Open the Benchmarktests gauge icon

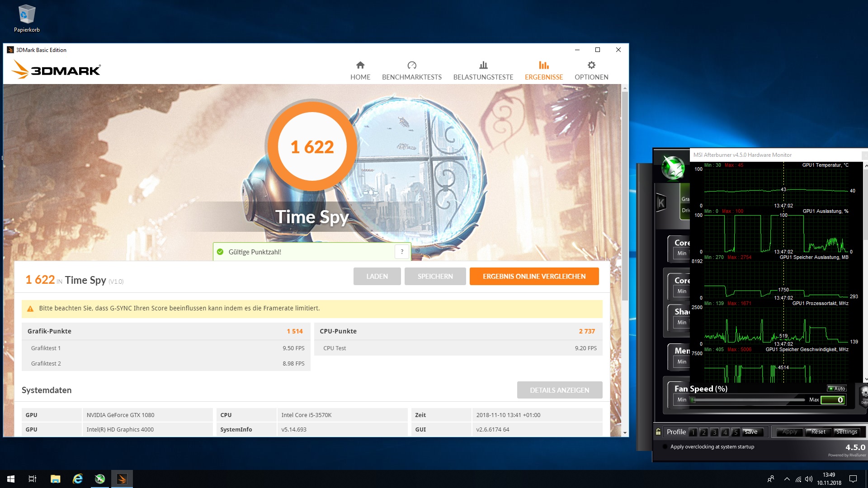click(x=411, y=65)
